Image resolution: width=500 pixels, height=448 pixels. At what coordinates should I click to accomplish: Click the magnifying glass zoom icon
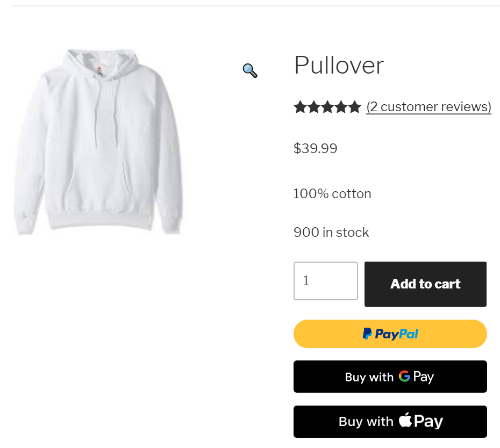[x=250, y=70]
